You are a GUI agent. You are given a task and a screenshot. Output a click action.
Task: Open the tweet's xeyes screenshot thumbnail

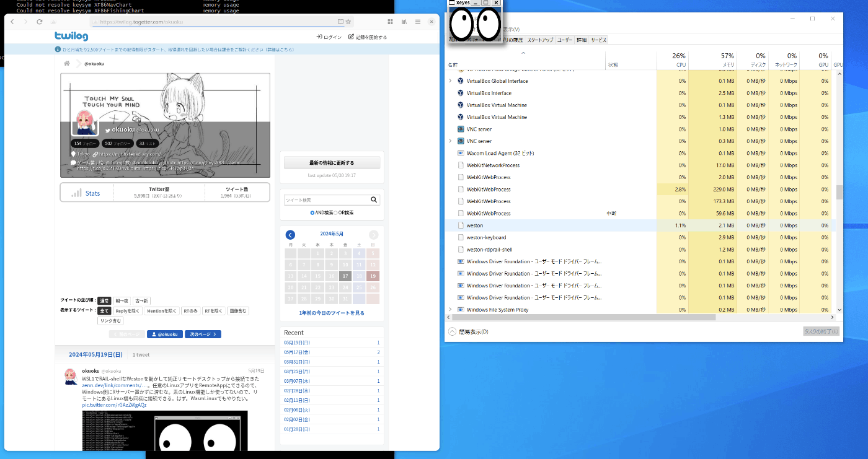(164, 431)
